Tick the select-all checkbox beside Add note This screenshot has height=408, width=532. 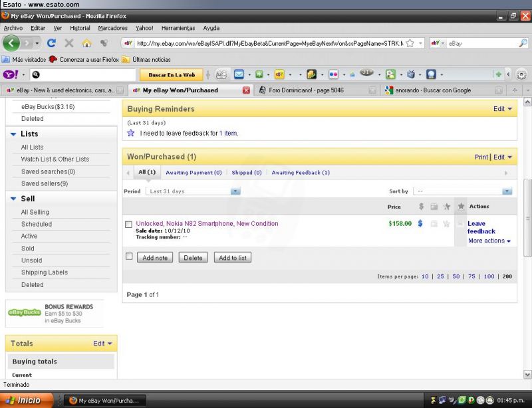[x=129, y=256]
